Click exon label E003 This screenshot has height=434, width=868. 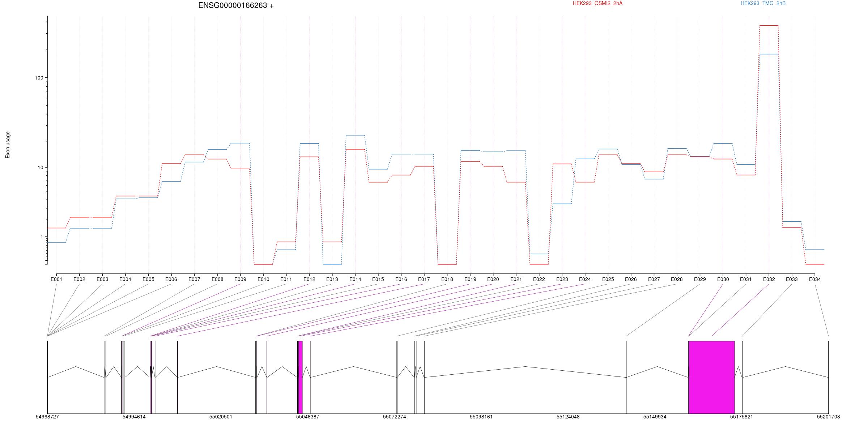[x=102, y=279]
